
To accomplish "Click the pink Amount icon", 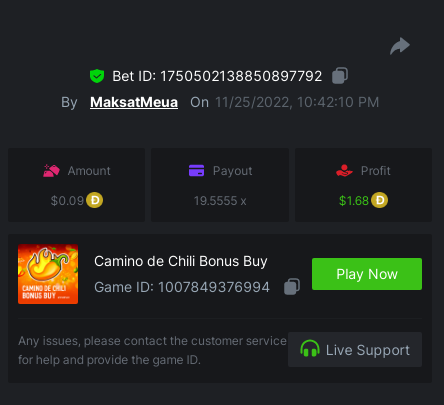I will point(51,171).
